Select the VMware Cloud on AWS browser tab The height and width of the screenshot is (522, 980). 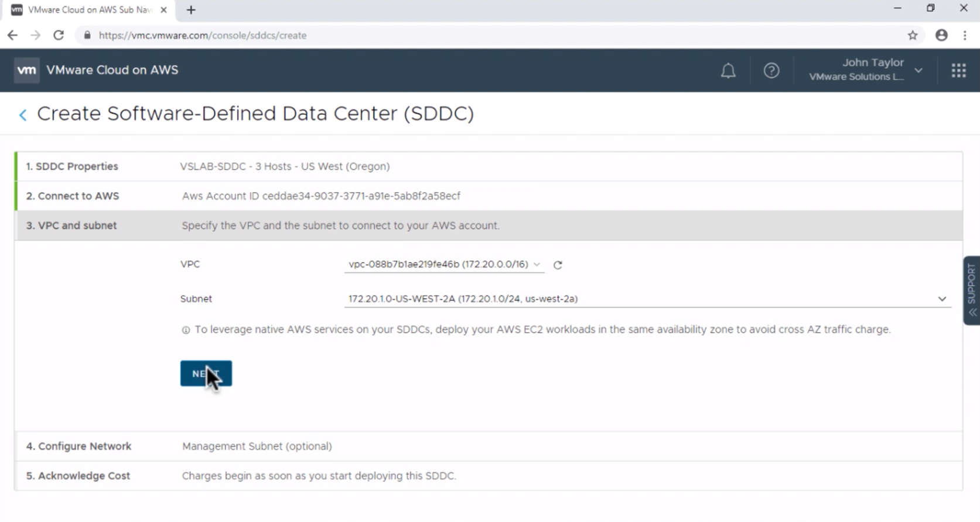click(x=90, y=10)
